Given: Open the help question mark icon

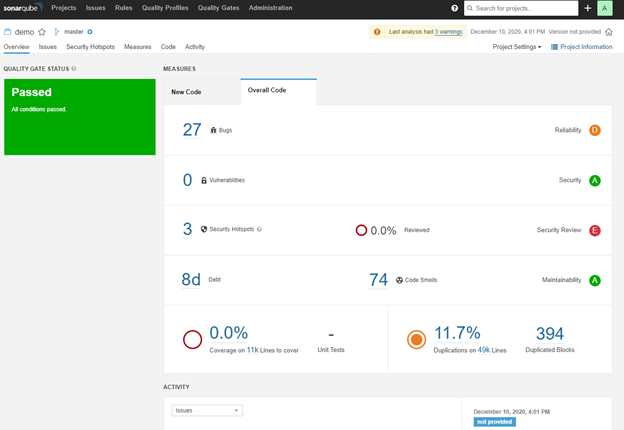Looking at the screenshot, I should [x=455, y=8].
